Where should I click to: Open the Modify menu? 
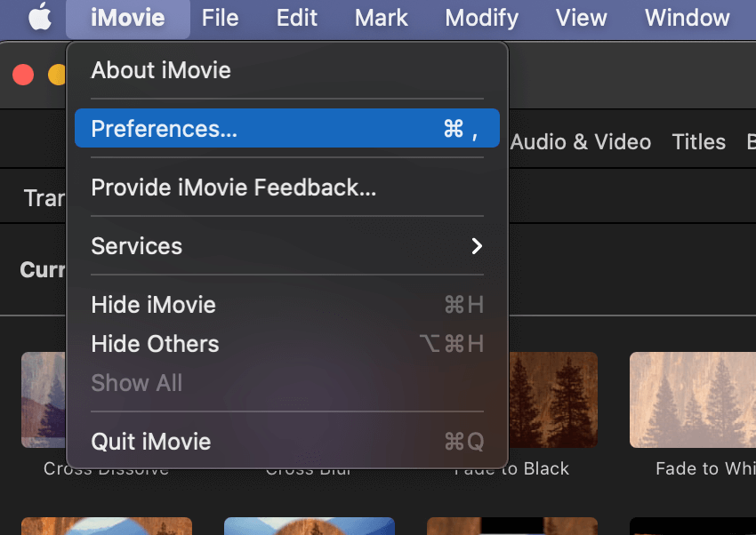pyautogui.click(x=481, y=18)
